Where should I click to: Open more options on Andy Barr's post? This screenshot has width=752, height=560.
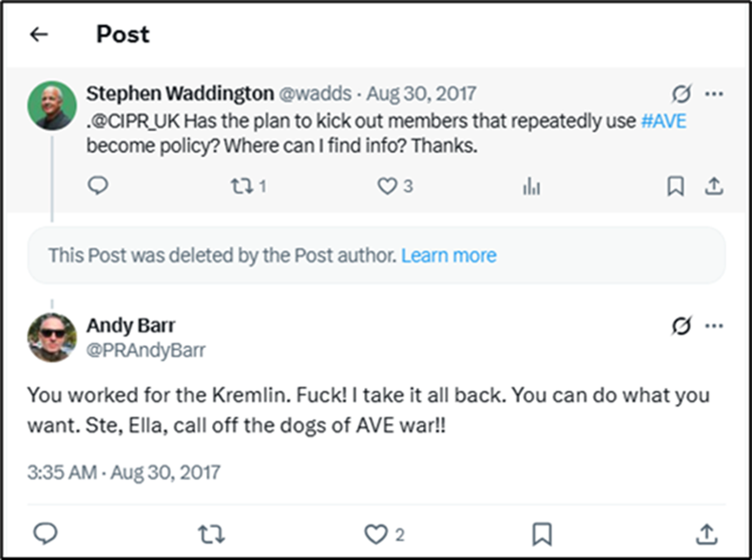click(x=713, y=326)
